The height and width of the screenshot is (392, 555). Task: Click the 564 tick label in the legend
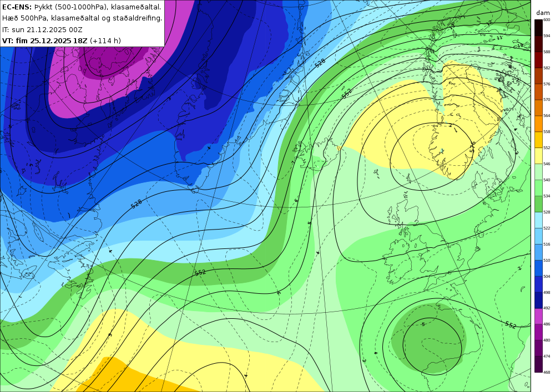[x=547, y=115]
